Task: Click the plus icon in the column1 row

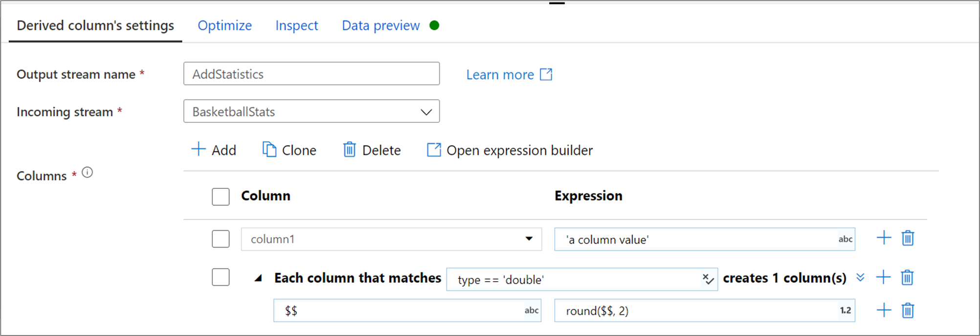Action: click(x=884, y=238)
